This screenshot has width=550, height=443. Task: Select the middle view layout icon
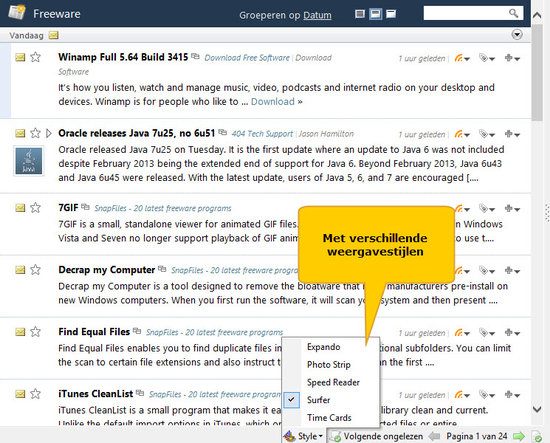pyautogui.click(x=375, y=14)
